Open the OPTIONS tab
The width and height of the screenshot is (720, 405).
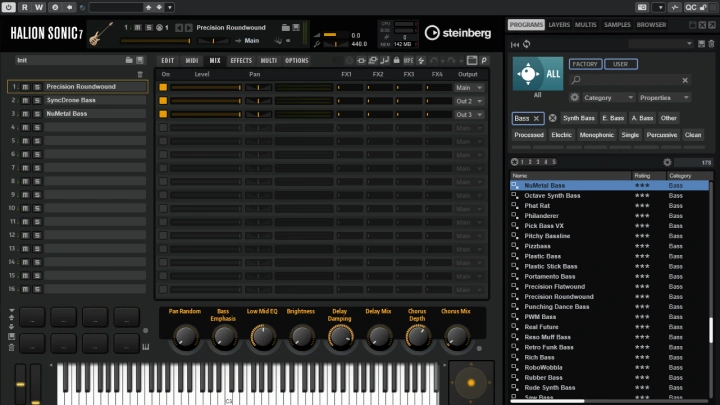297,61
